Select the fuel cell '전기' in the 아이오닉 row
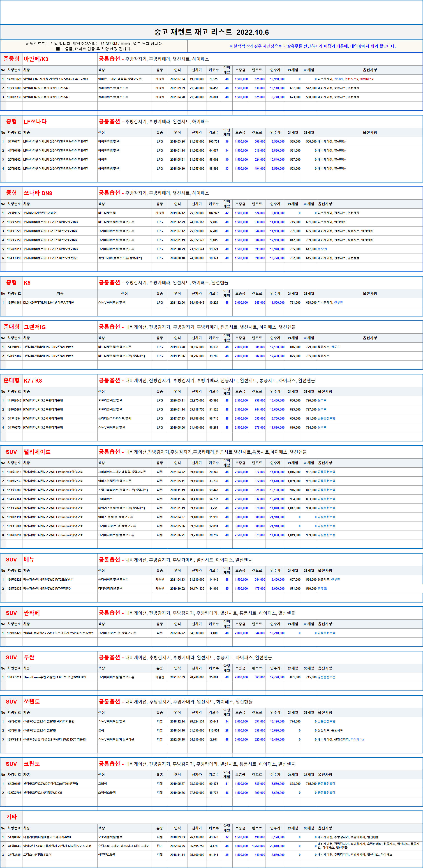Screen dimensions: 423x868 tap(160, 846)
